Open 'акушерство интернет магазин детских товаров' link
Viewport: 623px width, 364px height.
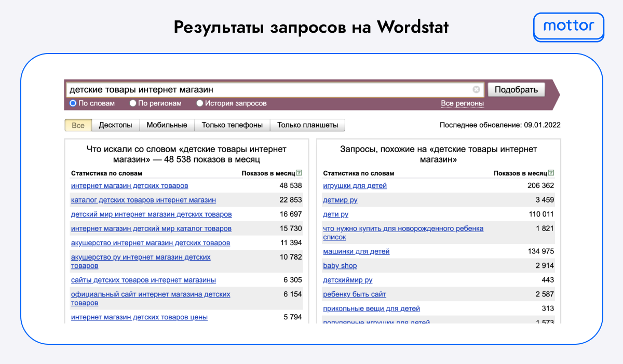coord(151,242)
